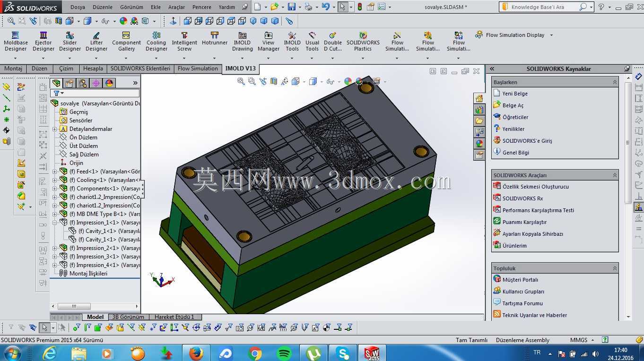Switch to the Hareket Etüdü 1 tab
644x361 pixels.
point(174,317)
